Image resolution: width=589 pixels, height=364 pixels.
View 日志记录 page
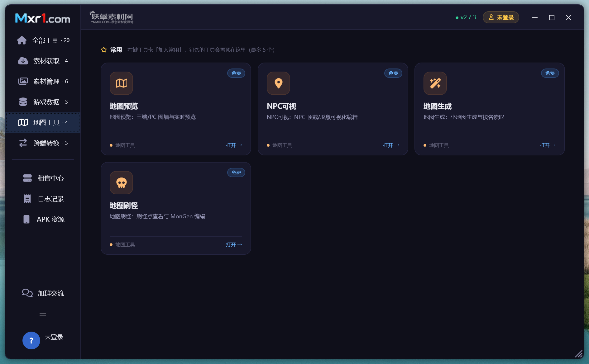(x=43, y=199)
